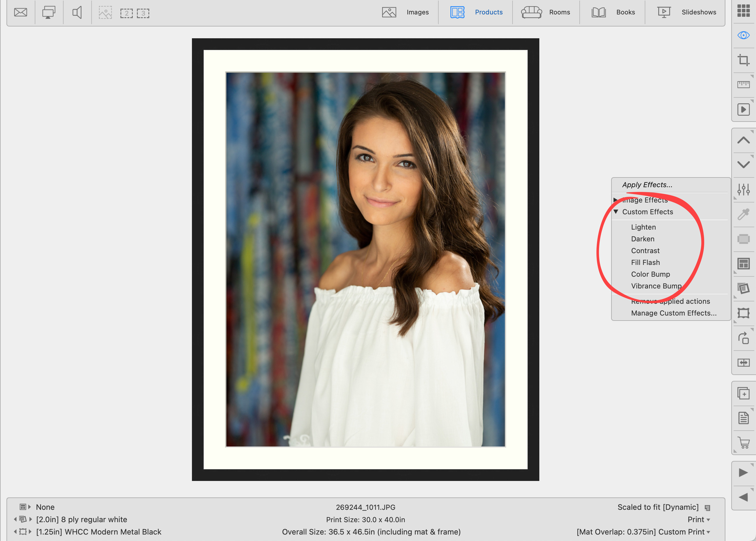This screenshot has width=756, height=541.
Task: Click the eyedropper tool icon
Action: pyautogui.click(x=743, y=214)
